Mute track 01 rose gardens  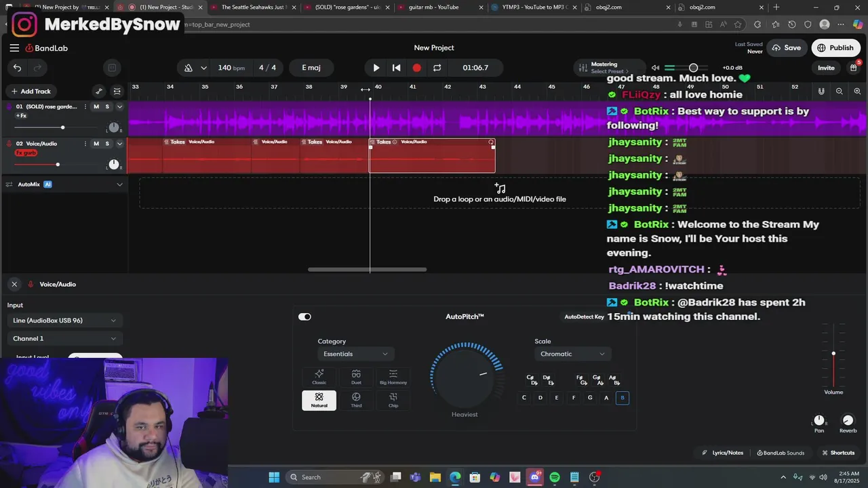(x=96, y=107)
